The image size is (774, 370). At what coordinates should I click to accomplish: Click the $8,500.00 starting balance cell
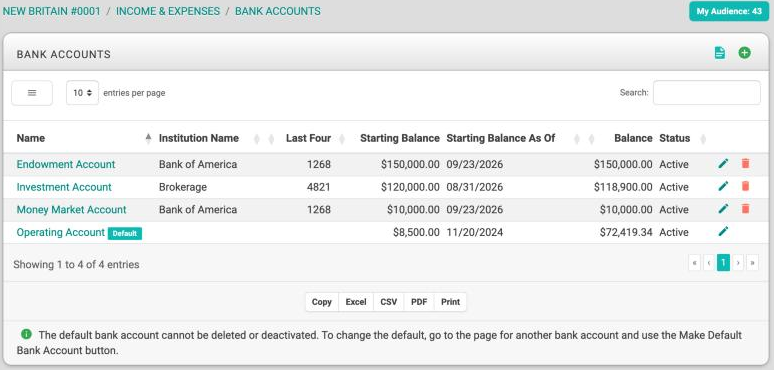click(x=416, y=232)
